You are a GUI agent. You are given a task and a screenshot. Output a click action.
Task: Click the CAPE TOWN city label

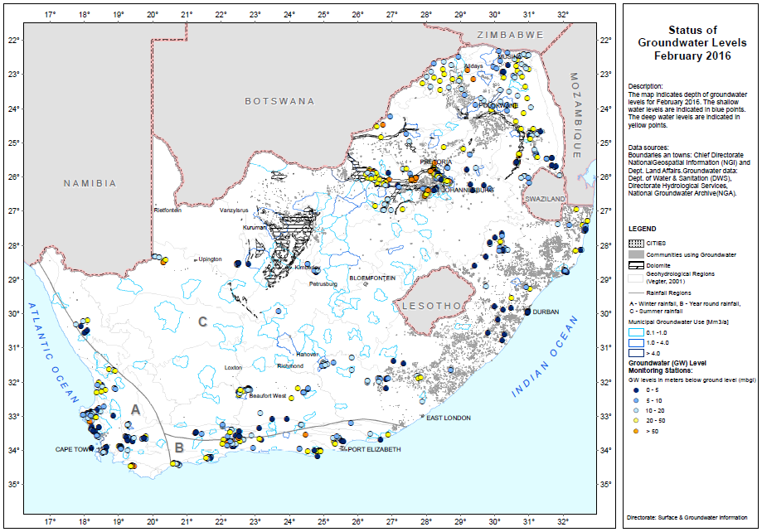pyautogui.click(x=76, y=449)
